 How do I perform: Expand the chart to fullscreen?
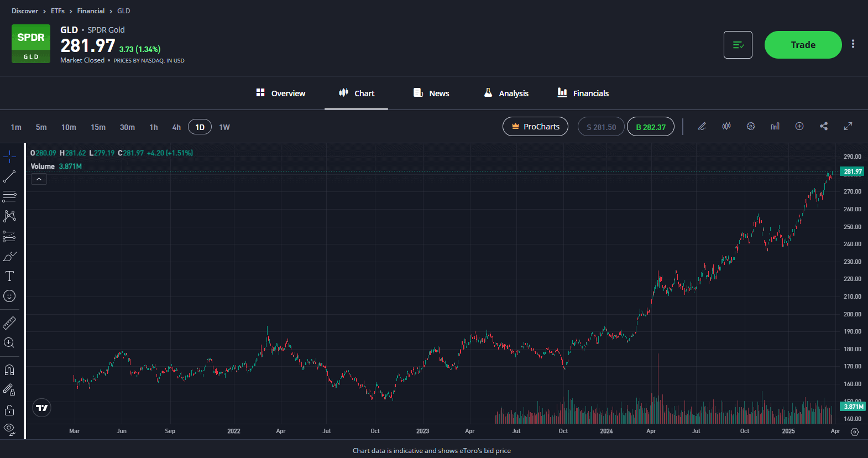[x=848, y=126]
